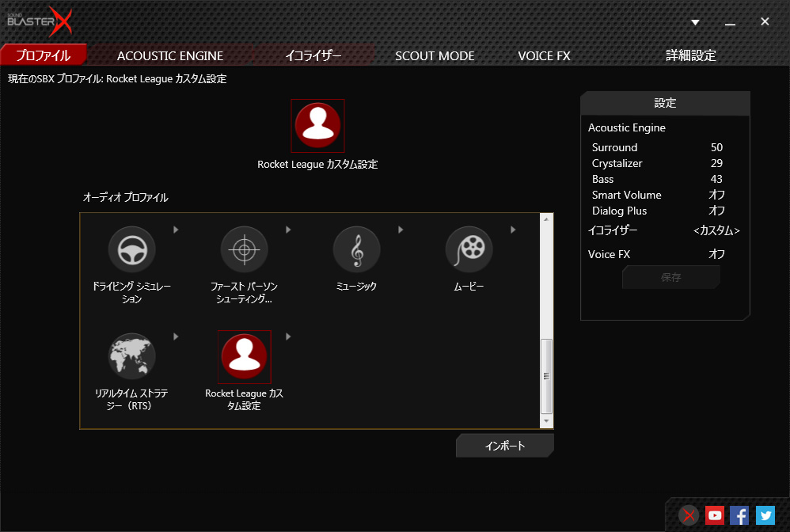790x532 pixels.
Task: Pick the ミュージック treble clef profile icon
Action: (357, 250)
